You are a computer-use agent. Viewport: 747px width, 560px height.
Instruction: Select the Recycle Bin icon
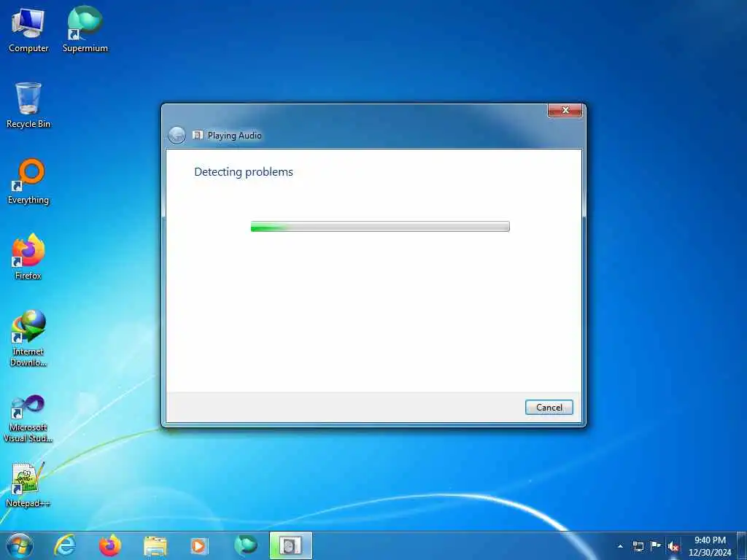28,106
